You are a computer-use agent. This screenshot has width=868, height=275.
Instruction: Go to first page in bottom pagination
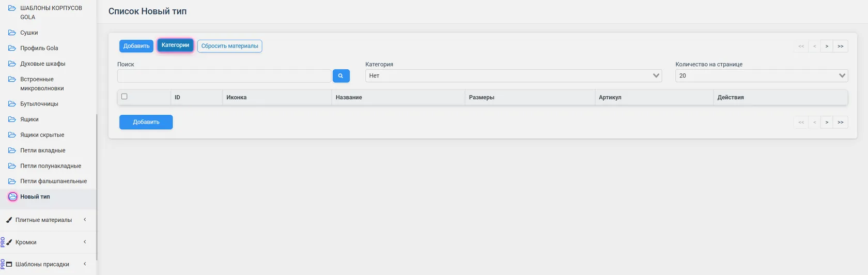pos(801,122)
